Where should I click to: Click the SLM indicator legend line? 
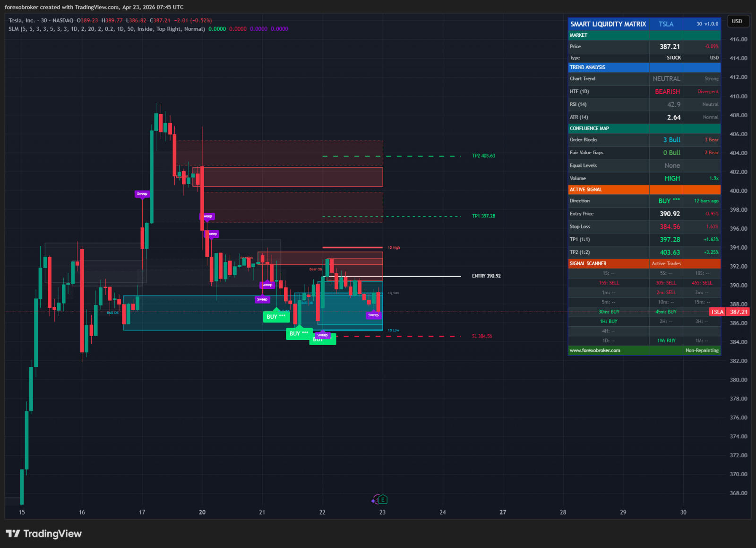click(148, 29)
